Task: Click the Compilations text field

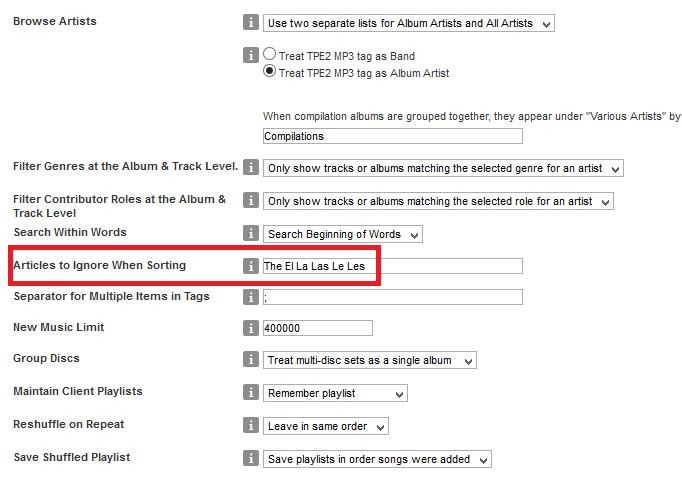Action: [392, 136]
